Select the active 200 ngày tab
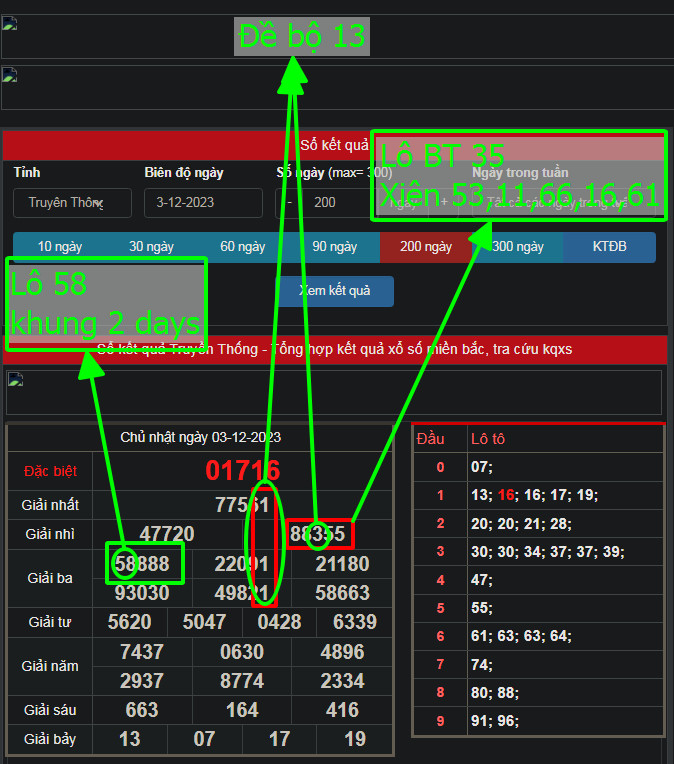Viewport: 674px width, 764px height. tap(426, 247)
